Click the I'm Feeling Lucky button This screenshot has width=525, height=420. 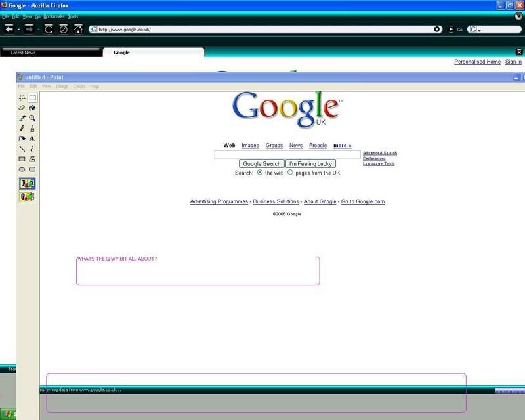[310, 164]
